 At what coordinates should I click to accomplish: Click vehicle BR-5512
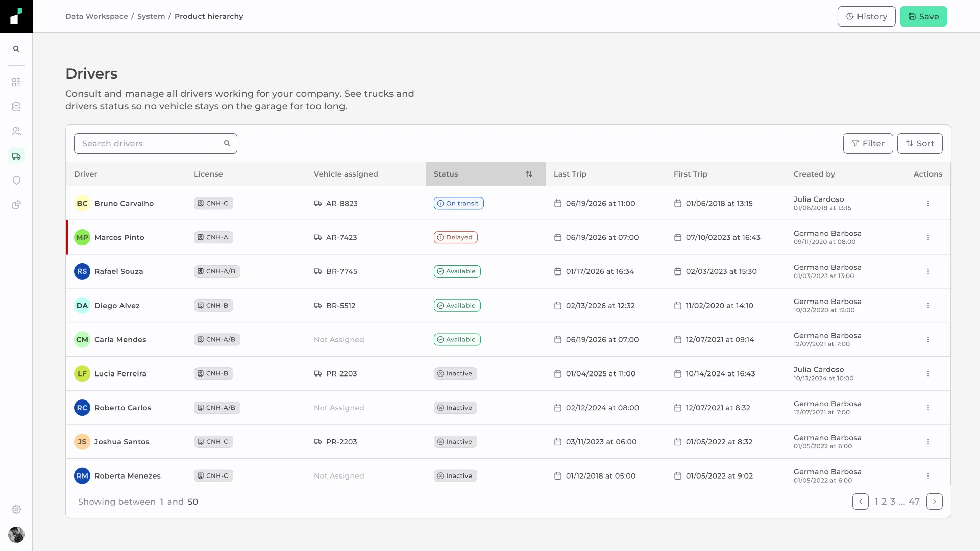[340, 306]
